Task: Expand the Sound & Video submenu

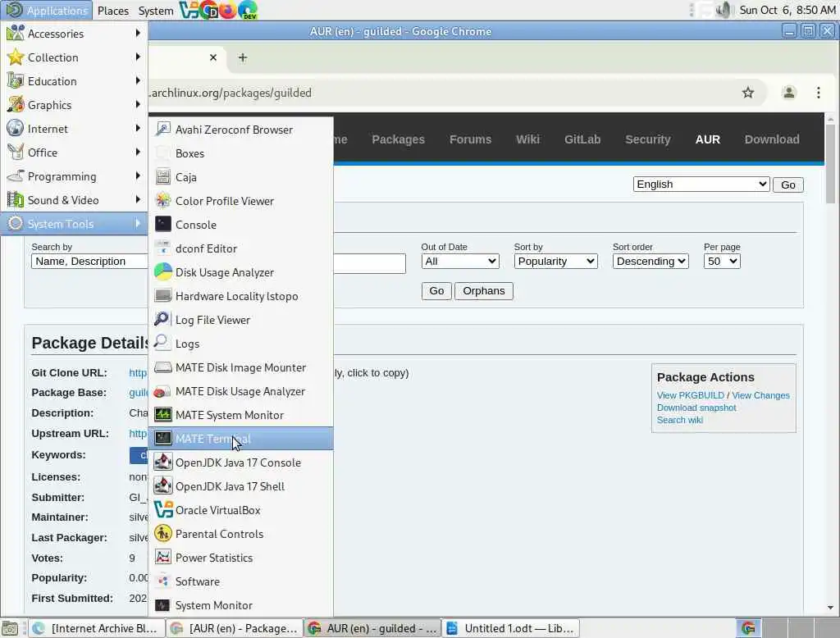Action: 74,200
